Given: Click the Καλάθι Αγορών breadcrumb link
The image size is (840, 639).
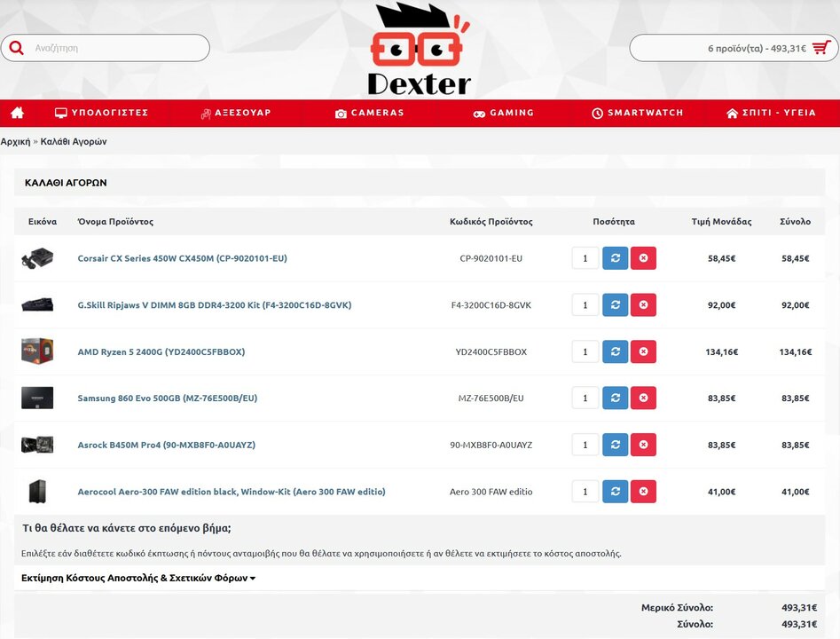Looking at the screenshot, I should click(74, 141).
